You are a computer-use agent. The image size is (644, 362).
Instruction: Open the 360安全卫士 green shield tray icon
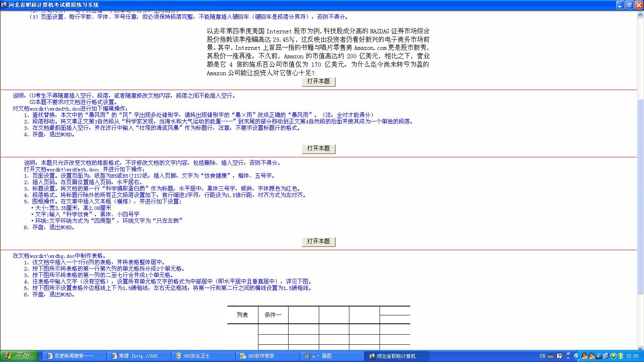pyautogui.click(x=613, y=356)
